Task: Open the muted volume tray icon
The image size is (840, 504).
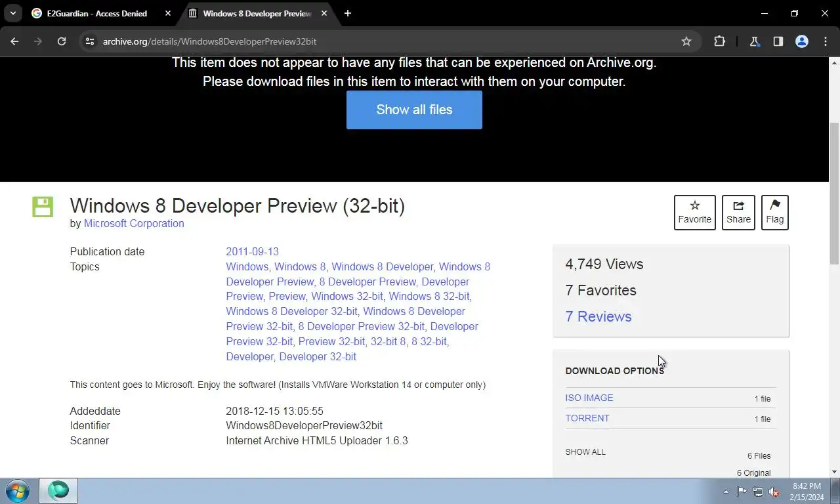Action: point(774,492)
